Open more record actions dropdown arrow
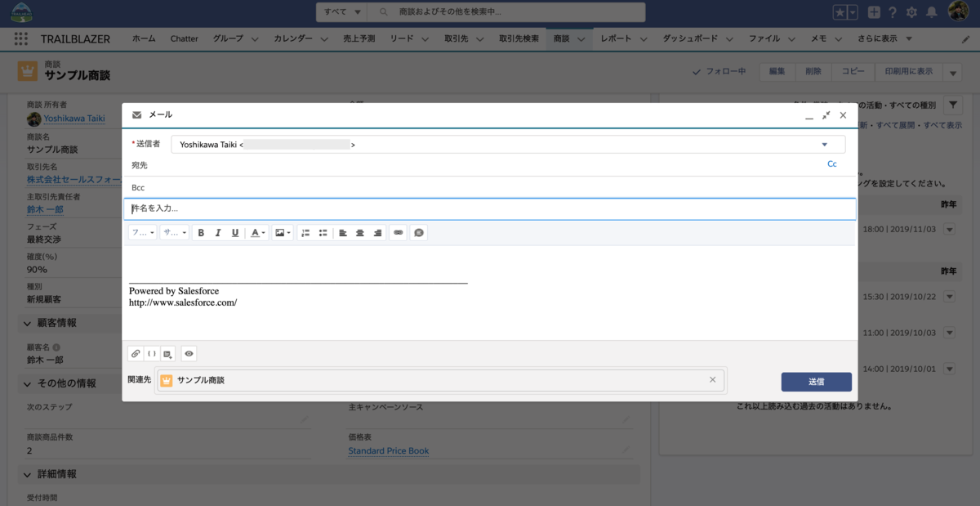The height and width of the screenshot is (506, 980). 953,73
